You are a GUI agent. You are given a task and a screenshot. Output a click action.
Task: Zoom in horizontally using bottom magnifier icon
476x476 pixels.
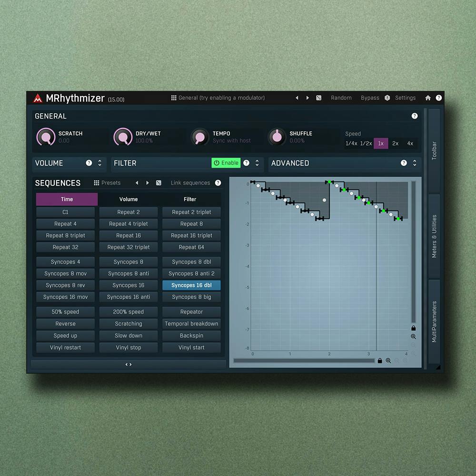(388, 361)
